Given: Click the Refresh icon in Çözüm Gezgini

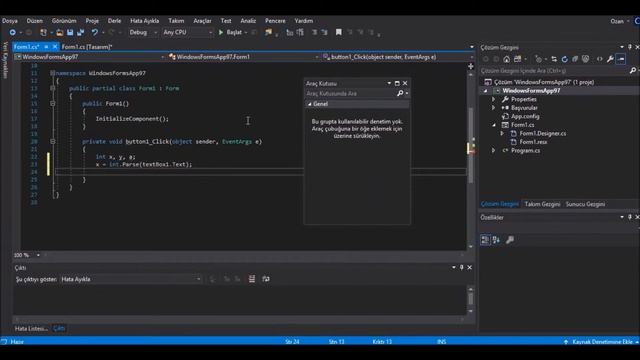Looking at the screenshot, I should [564, 59].
